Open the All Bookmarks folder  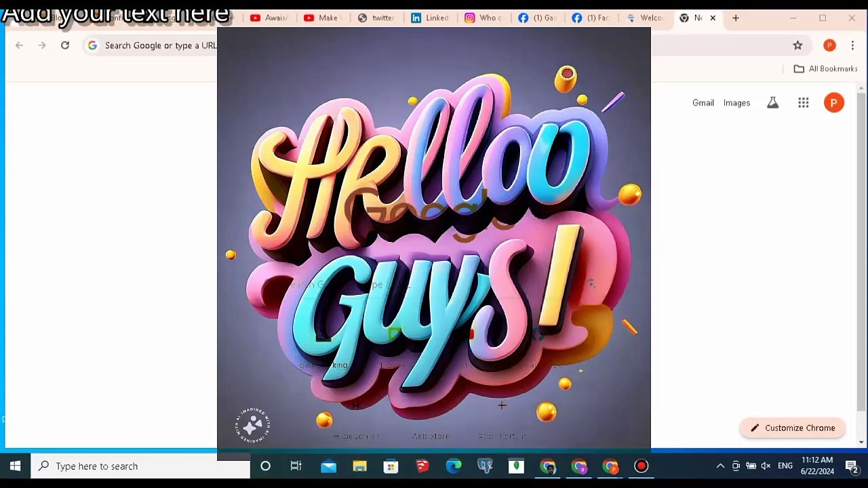[825, 68]
